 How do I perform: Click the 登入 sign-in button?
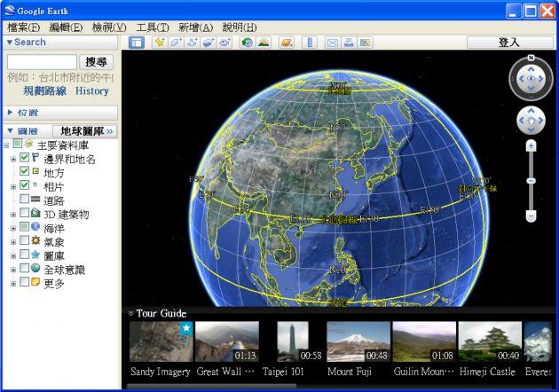pos(509,43)
